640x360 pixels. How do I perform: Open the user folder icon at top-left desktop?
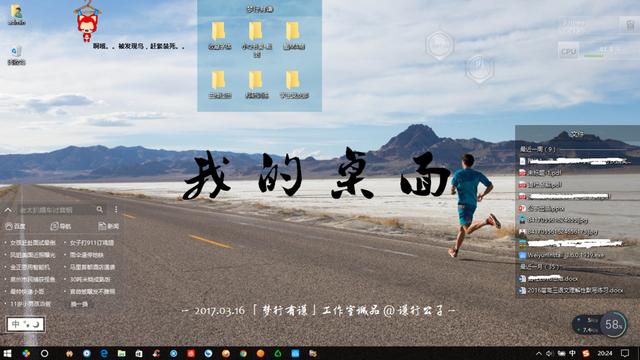pyautogui.click(x=17, y=15)
